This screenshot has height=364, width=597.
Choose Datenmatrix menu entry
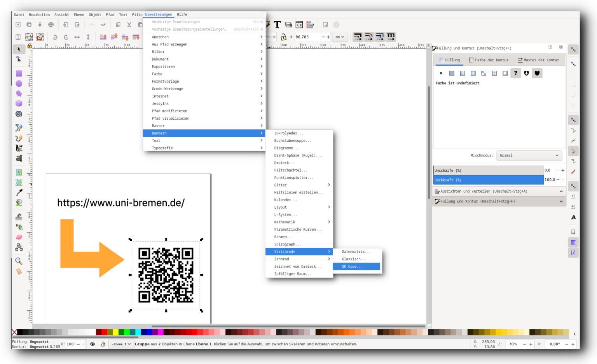point(356,252)
